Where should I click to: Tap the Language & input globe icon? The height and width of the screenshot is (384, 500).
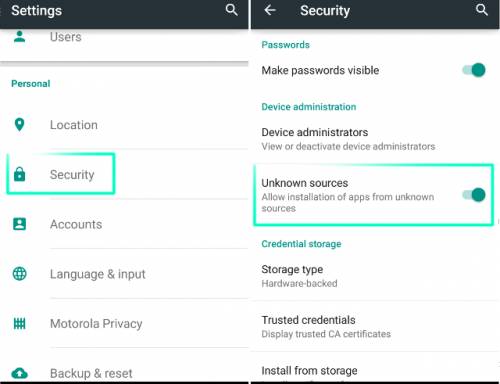(19, 274)
